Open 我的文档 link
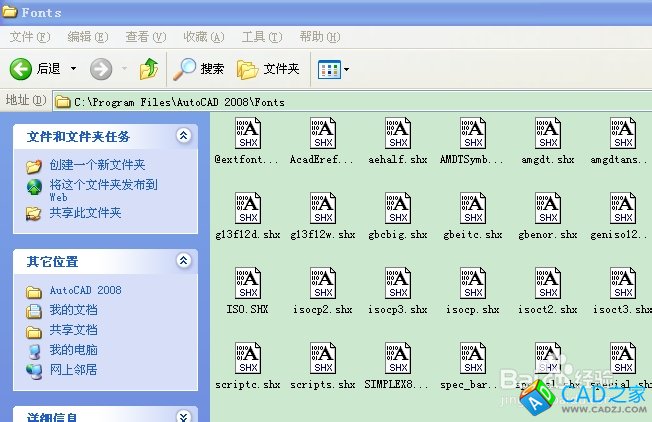Viewport: 652px width, 422px height. [74, 310]
